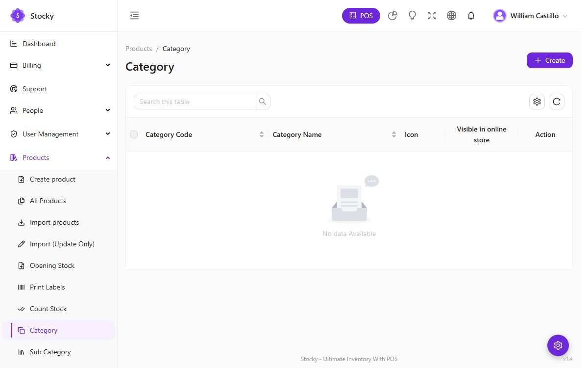The image size is (588, 368).
Task: Sort by the Category Name column arrows
Action: 394,134
